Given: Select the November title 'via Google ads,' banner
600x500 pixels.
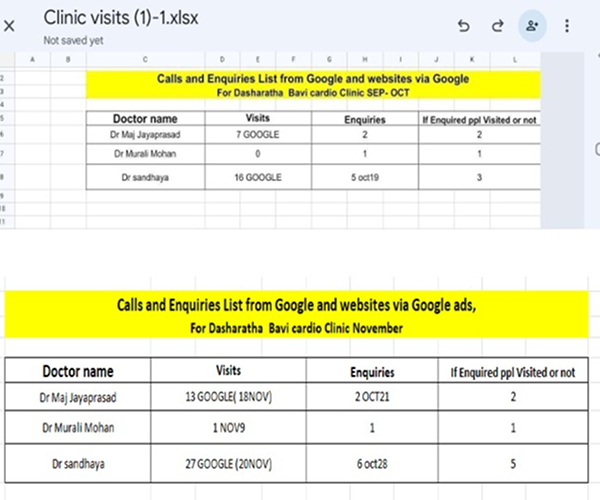Looking at the screenshot, I should point(296,305).
